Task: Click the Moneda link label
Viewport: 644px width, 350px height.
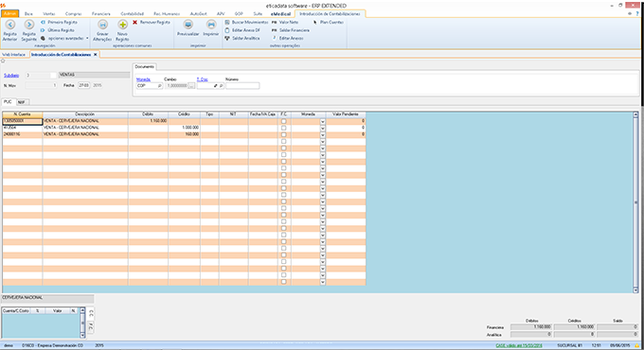Action: coord(143,79)
